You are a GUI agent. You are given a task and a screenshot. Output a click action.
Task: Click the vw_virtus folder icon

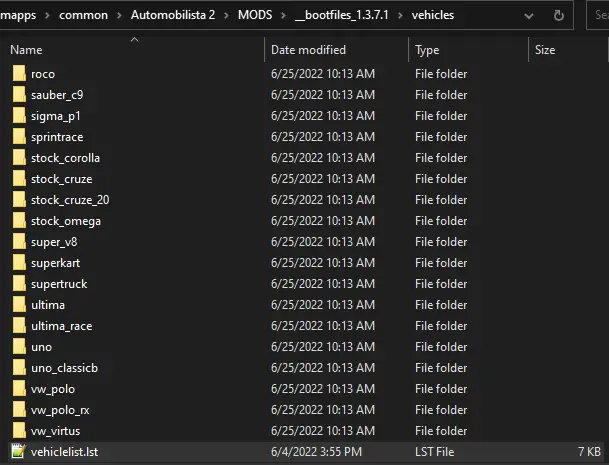[x=19, y=430]
